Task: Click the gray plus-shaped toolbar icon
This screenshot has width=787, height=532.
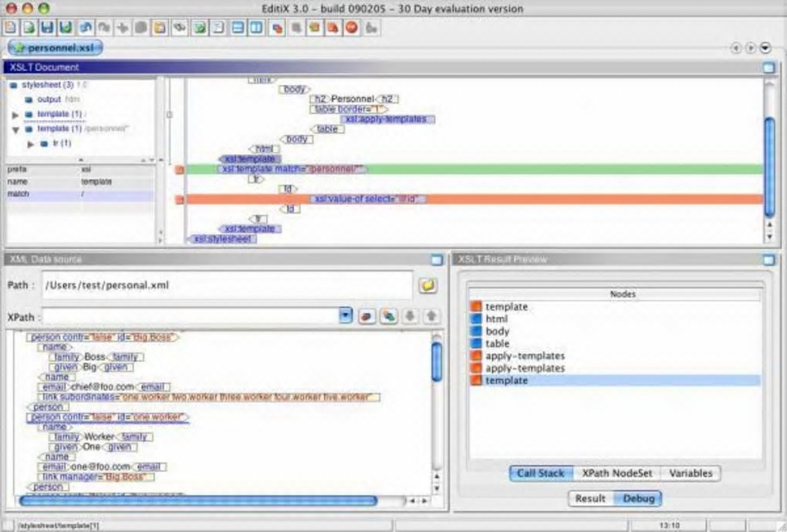Action: point(123,27)
